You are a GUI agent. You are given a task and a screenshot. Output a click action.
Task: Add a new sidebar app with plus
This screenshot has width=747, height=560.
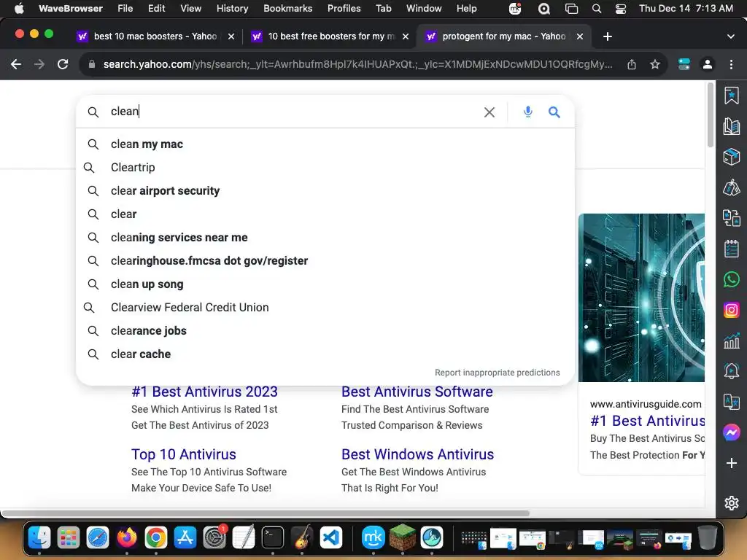coord(731,463)
